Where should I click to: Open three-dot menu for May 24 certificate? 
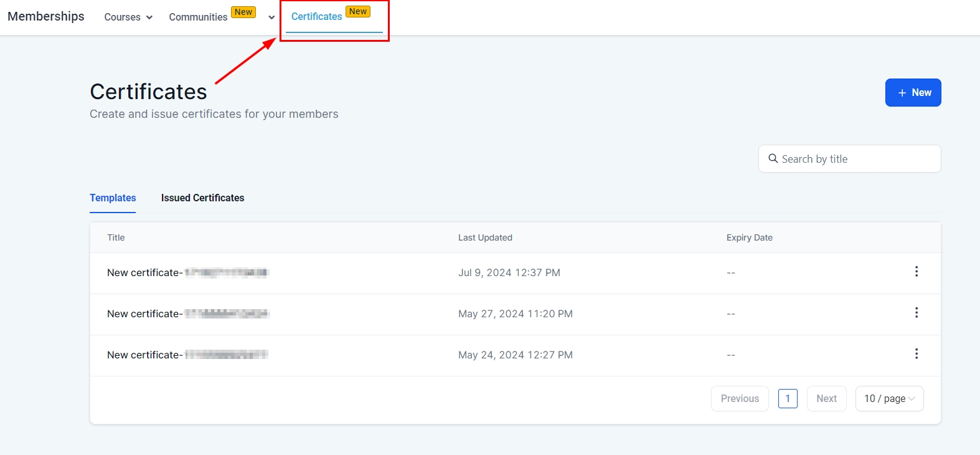(916, 354)
